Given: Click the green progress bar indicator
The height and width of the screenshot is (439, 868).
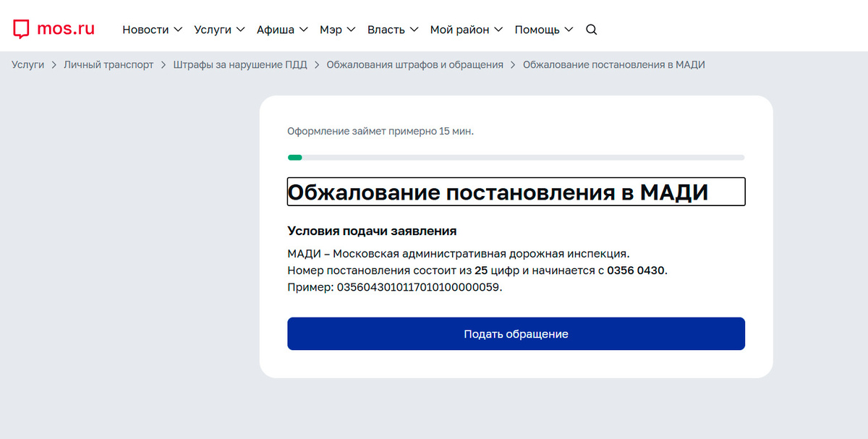Looking at the screenshot, I should pos(295,157).
